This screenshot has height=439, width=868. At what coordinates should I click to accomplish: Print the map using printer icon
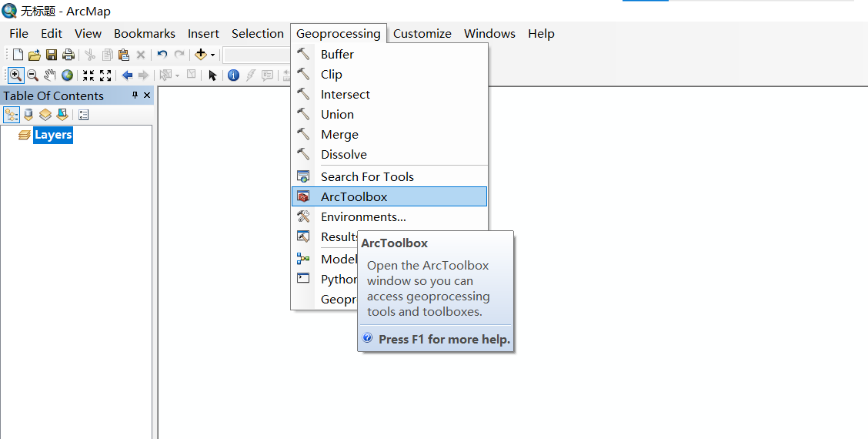pyautogui.click(x=68, y=55)
